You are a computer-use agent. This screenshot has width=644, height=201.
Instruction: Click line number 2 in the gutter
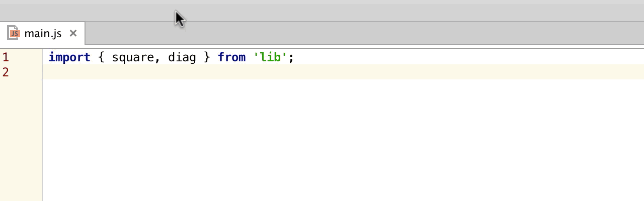click(x=6, y=72)
